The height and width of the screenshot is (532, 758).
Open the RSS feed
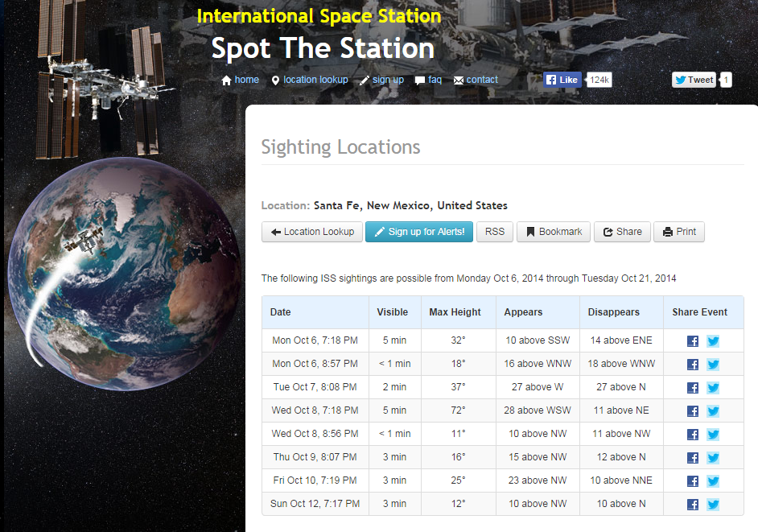pyautogui.click(x=494, y=232)
